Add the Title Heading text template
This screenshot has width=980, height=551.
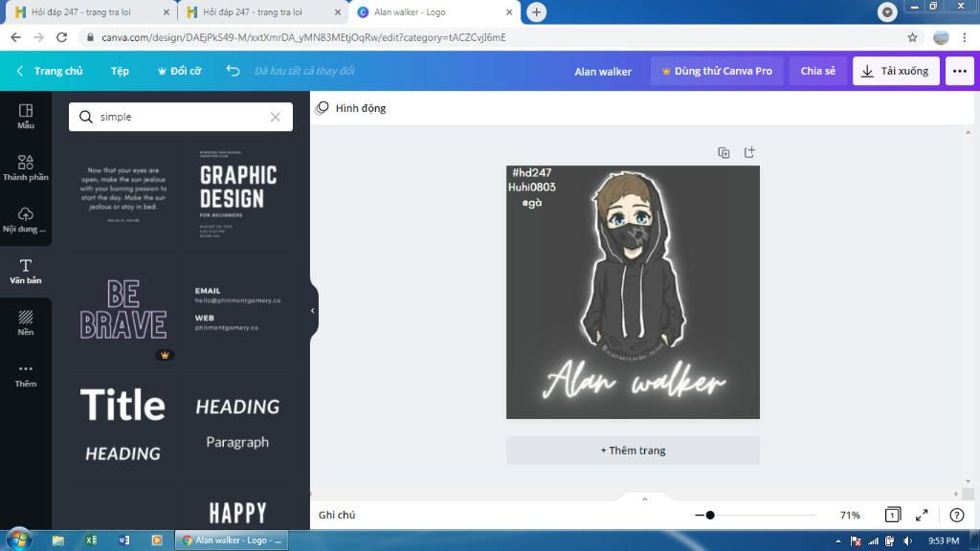tap(123, 426)
